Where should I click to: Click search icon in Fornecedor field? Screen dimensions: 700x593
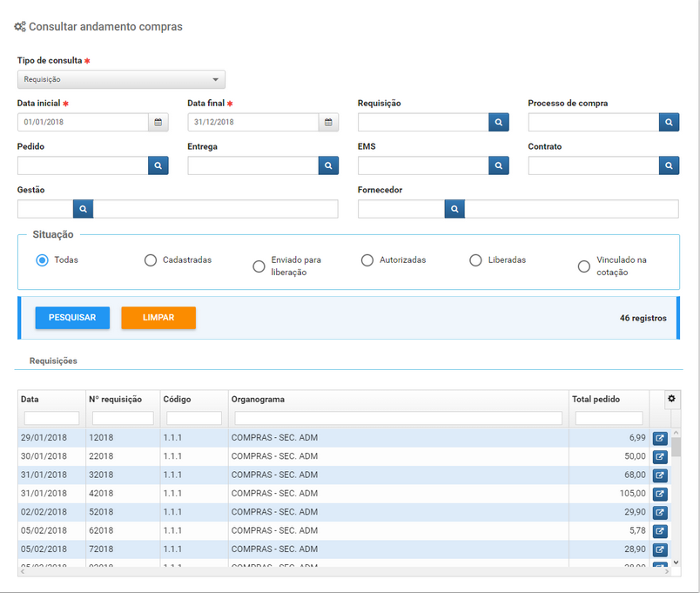454,208
